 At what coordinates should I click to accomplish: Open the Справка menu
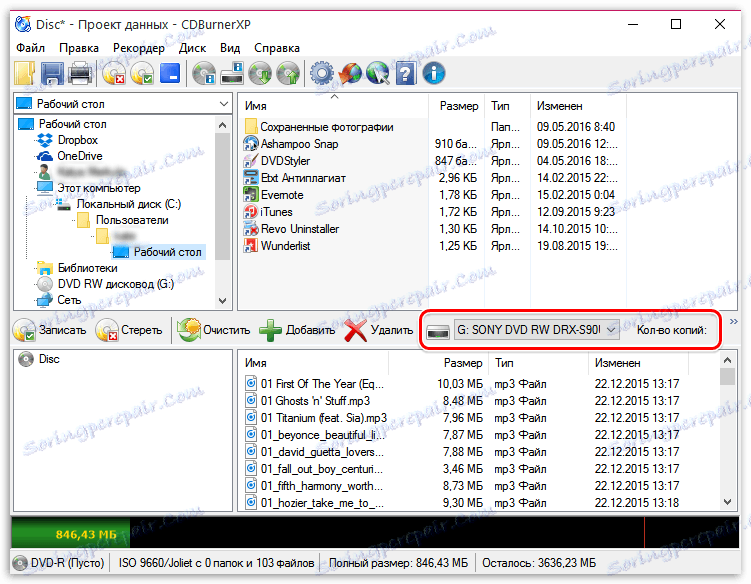(277, 48)
